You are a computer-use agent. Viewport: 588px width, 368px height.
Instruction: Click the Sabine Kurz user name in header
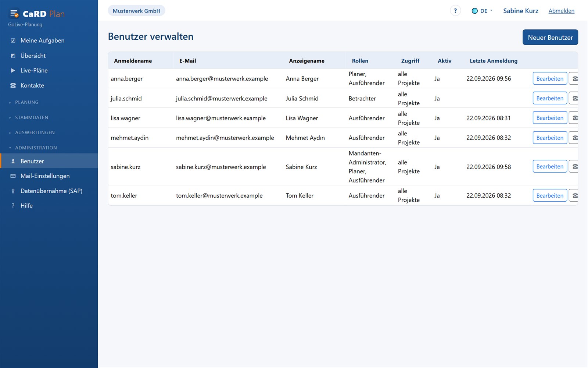(520, 11)
